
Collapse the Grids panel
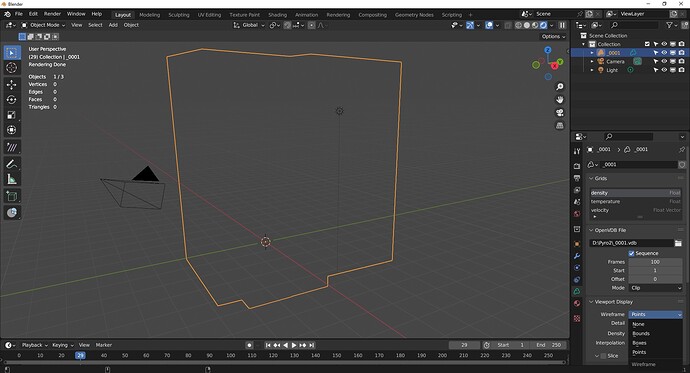pyautogui.click(x=591, y=179)
